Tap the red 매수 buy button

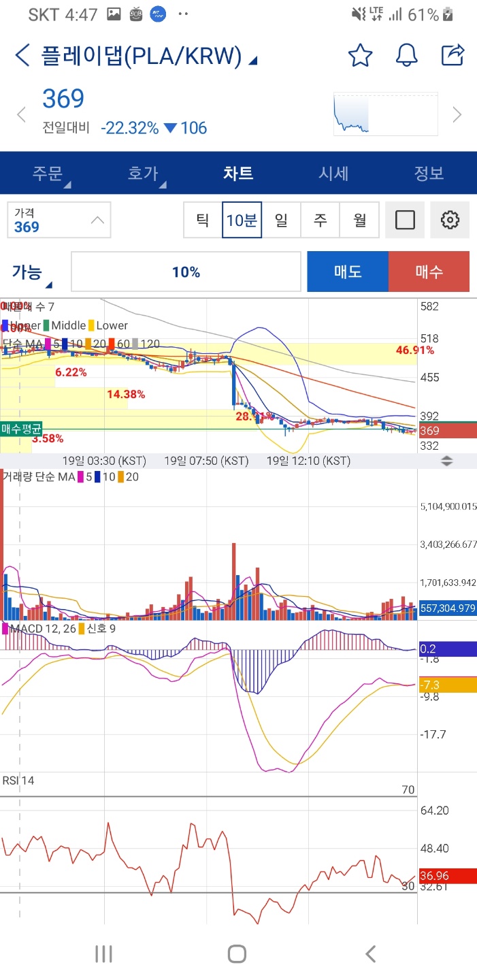tap(429, 272)
